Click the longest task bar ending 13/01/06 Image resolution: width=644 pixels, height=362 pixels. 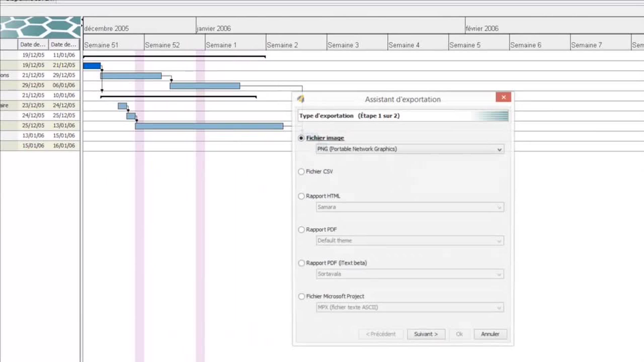(x=209, y=126)
